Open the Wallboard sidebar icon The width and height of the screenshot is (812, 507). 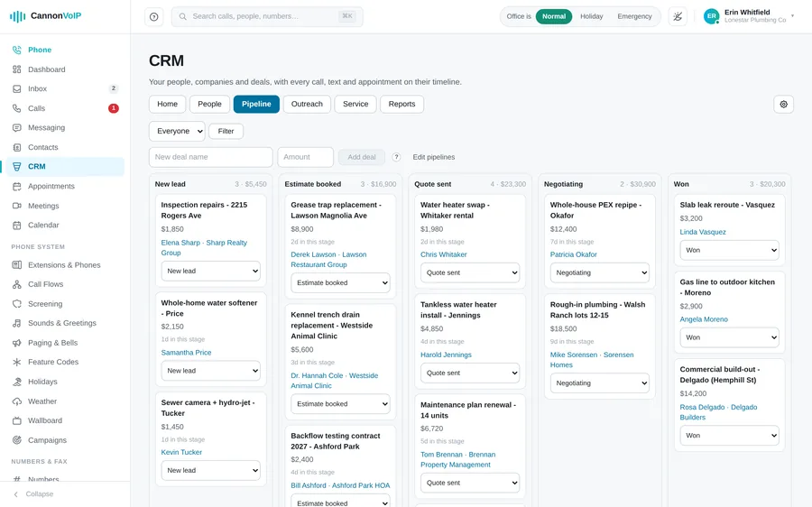pyautogui.click(x=17, y=420)
